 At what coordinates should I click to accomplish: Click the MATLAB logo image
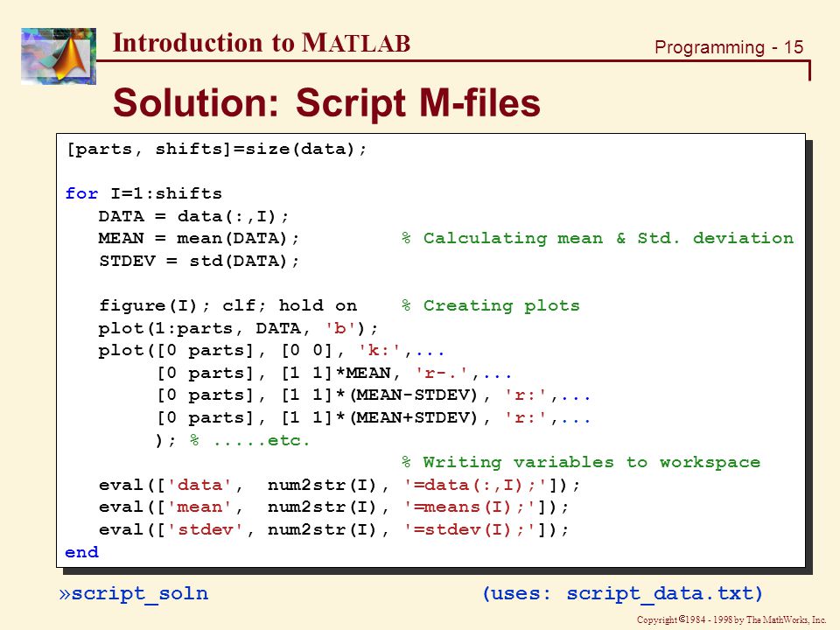(59, 56)
